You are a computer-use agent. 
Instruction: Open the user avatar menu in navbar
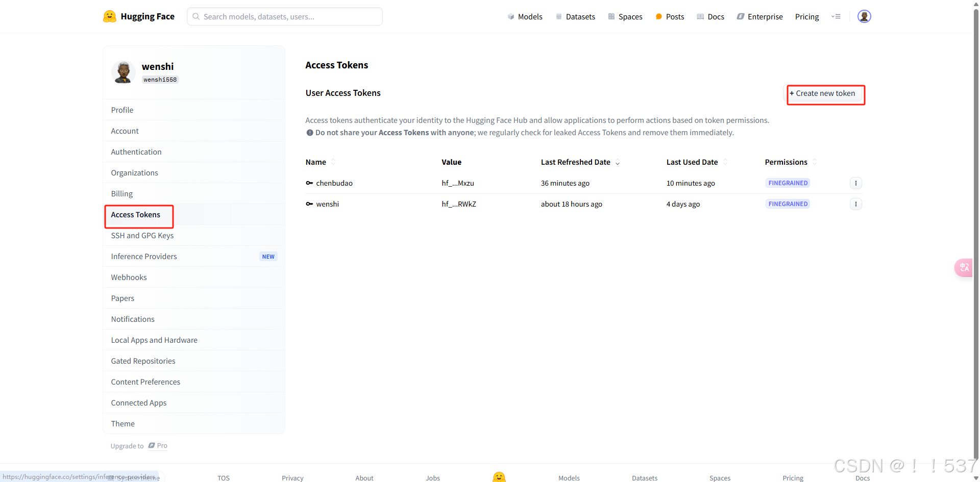tap(864, 16)
